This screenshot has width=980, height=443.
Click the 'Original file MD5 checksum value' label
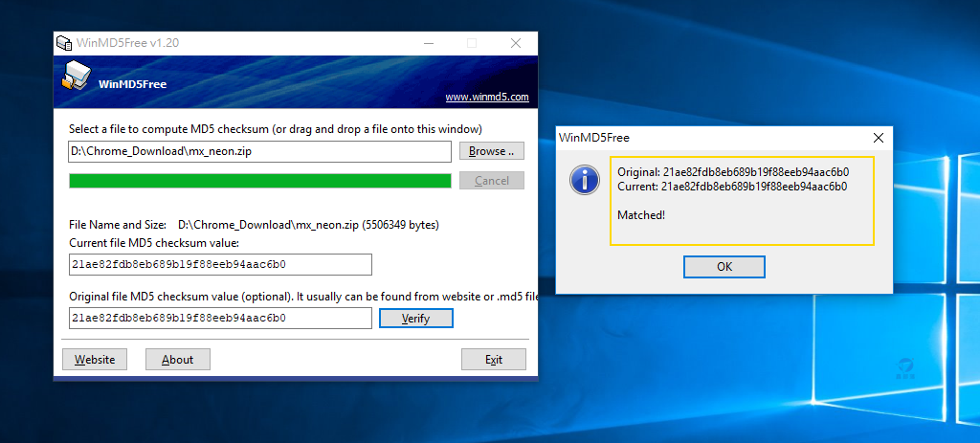tap(303, 297)
